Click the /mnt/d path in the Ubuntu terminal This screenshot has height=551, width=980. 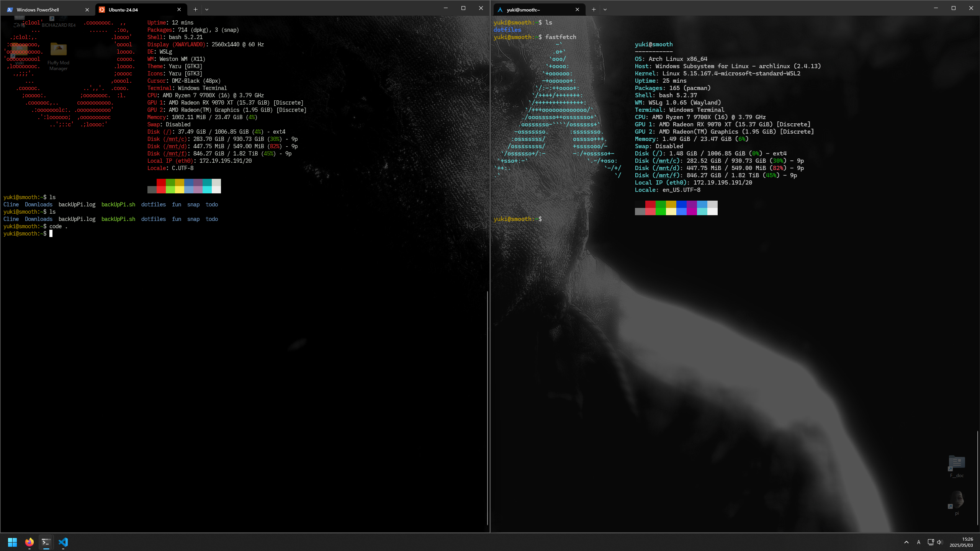pos(176,146)
